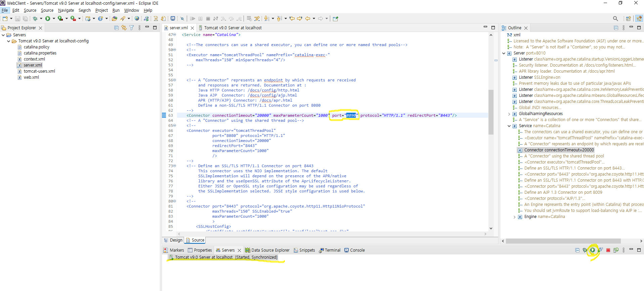Image resolution: width=644 pixels, height=291 pixels.
Task: Select catalina.policy file
Action: [36, 47]
